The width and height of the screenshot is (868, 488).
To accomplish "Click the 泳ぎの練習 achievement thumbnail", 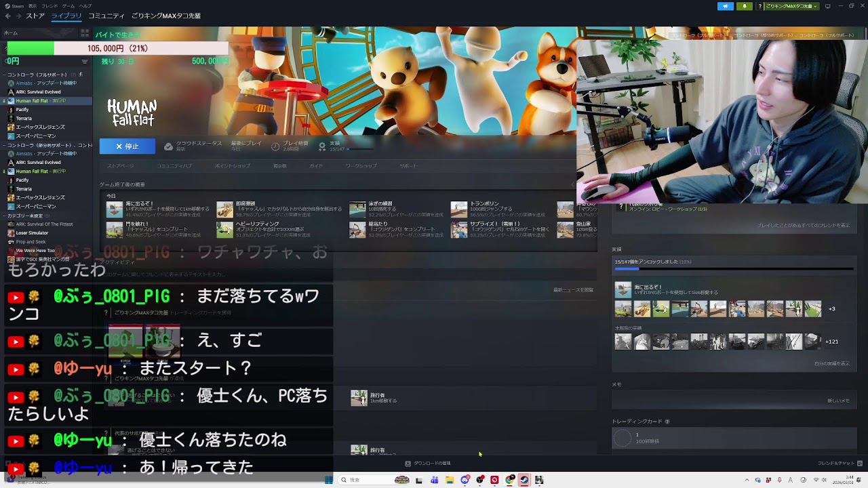I will click(357, 209).
